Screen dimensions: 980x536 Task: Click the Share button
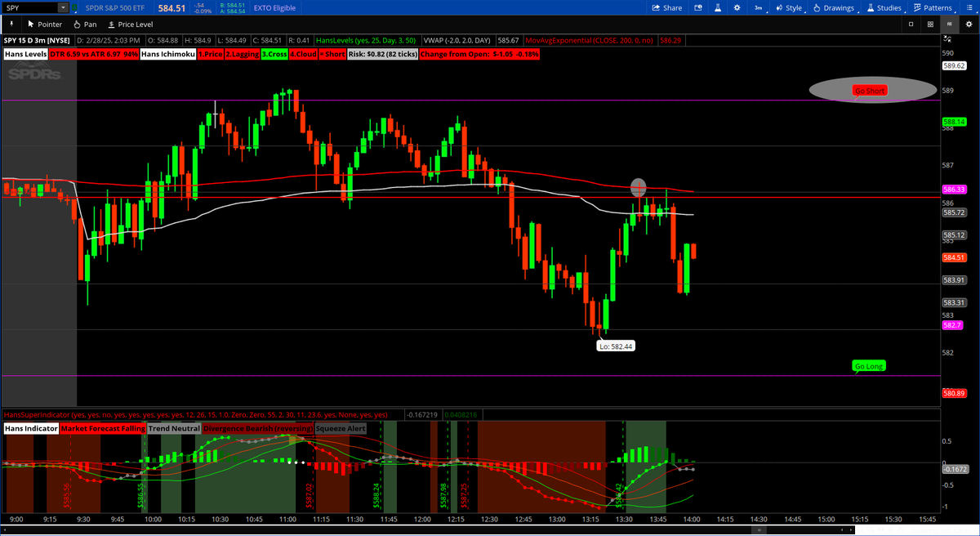[667, 7]
